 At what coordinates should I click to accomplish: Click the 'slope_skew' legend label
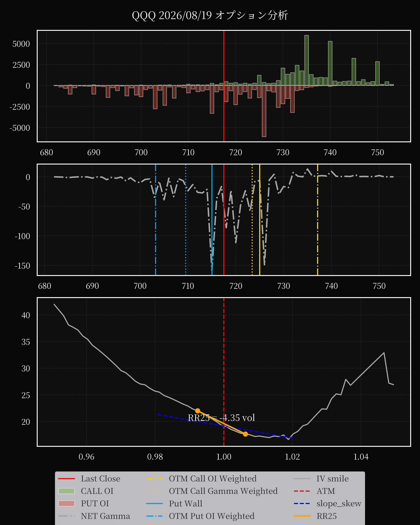click(x=339, y=503)
